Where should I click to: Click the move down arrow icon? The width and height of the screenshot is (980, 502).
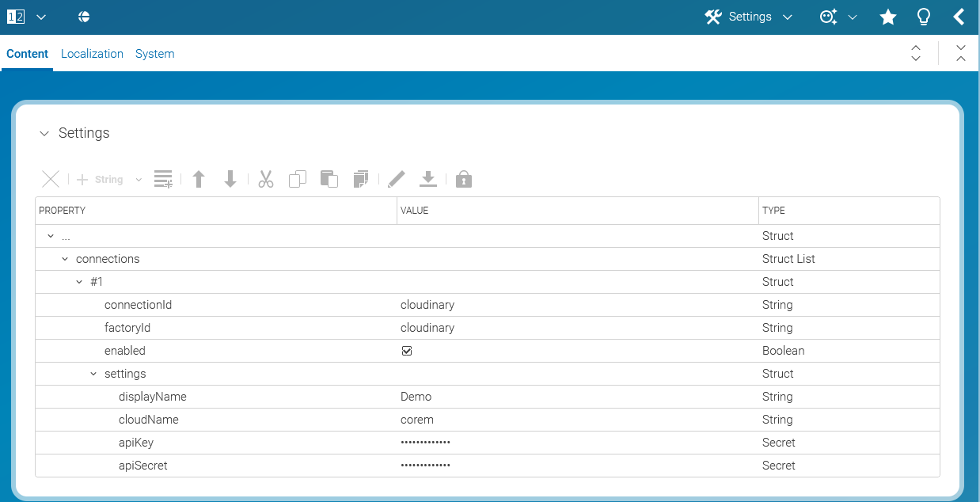point(230,180)
